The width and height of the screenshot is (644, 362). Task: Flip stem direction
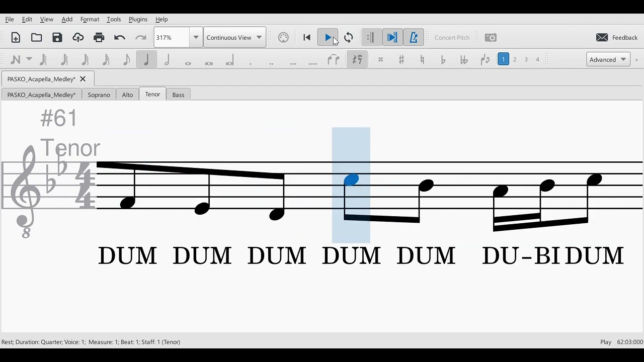[485, 60]
